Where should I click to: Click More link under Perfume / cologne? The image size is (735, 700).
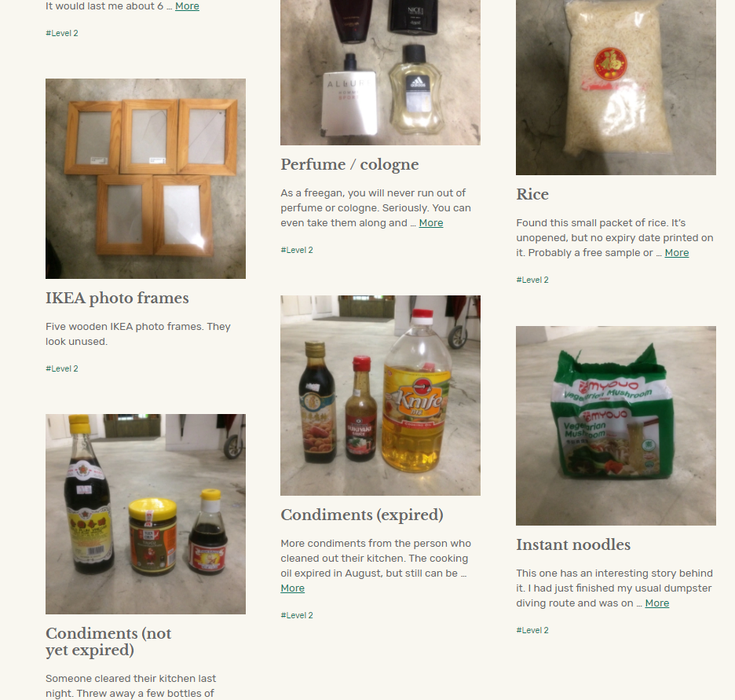point(431,222)
